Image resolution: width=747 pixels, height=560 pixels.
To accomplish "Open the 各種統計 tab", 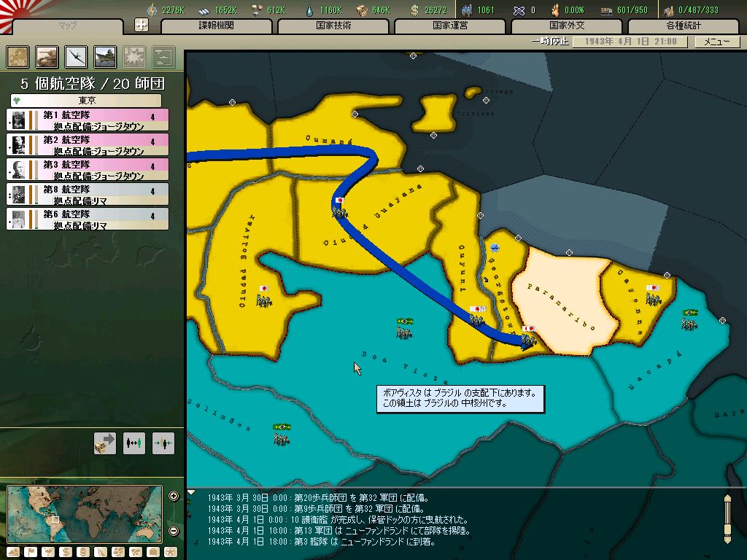I will [683, 26].
